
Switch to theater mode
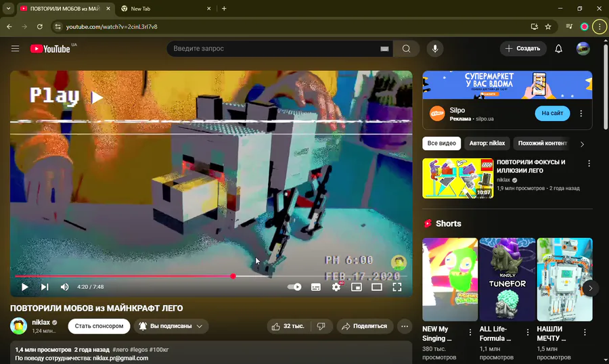click(x=377, y=287)
